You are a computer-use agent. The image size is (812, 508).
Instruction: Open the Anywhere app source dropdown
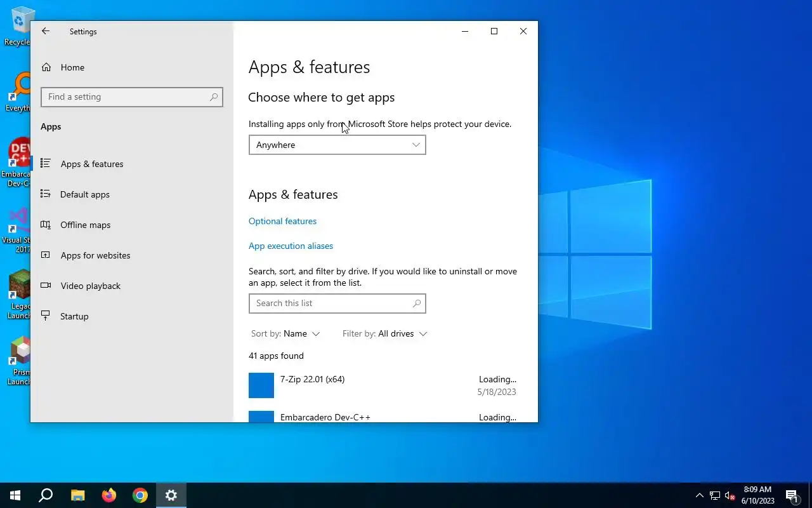point(337,145)
